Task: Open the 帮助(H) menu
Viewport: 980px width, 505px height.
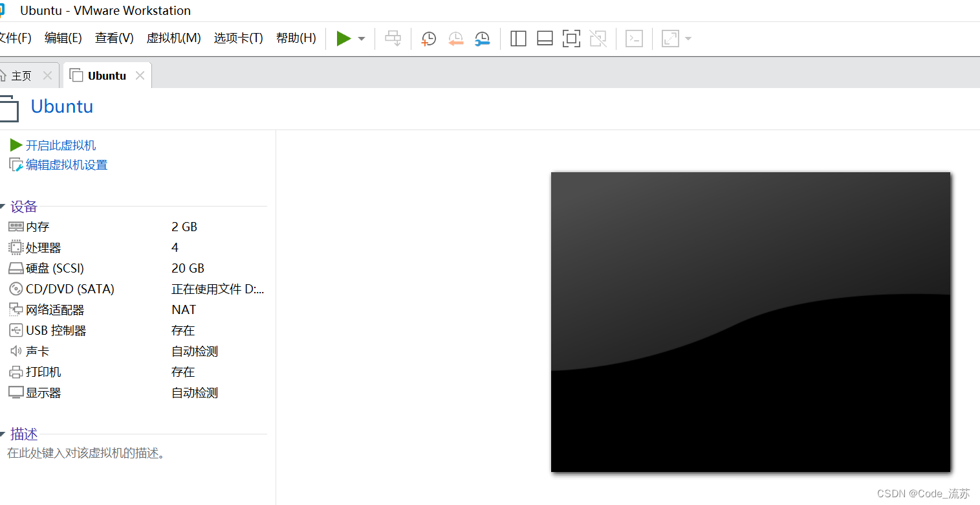Action: [x=296, y=38]
